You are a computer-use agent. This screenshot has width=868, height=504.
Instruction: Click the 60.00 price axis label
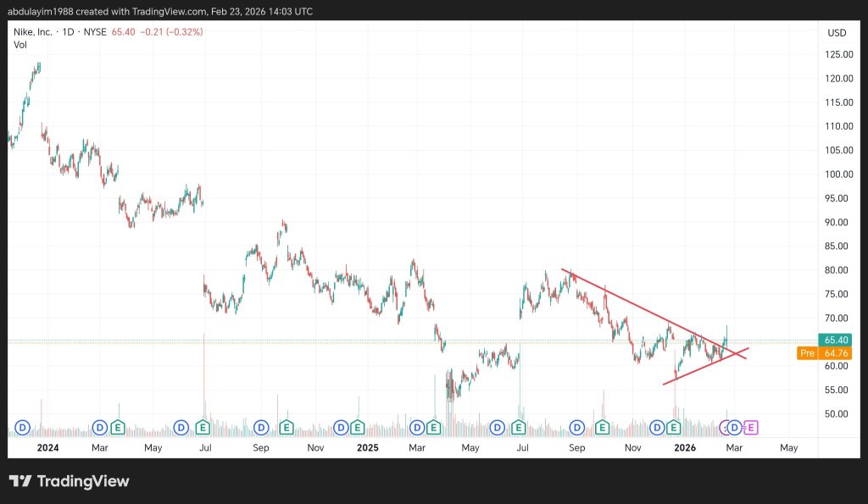[x=837, y=366]
